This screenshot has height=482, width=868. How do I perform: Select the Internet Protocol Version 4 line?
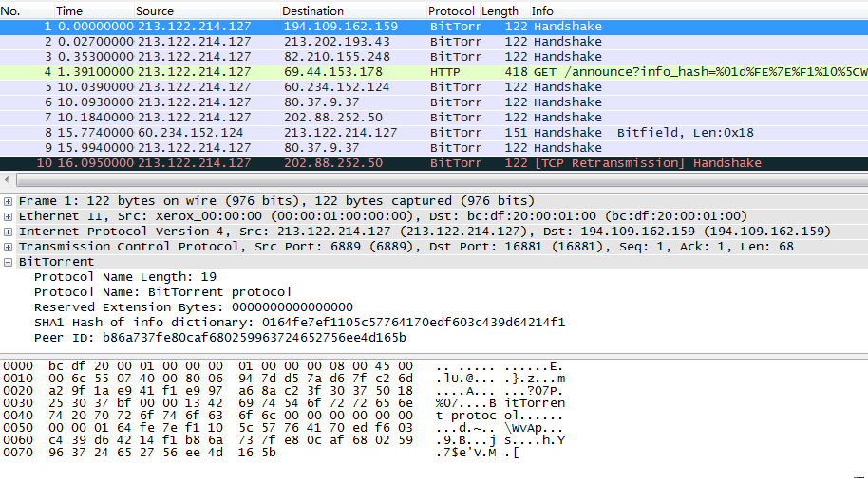(425, 232)
